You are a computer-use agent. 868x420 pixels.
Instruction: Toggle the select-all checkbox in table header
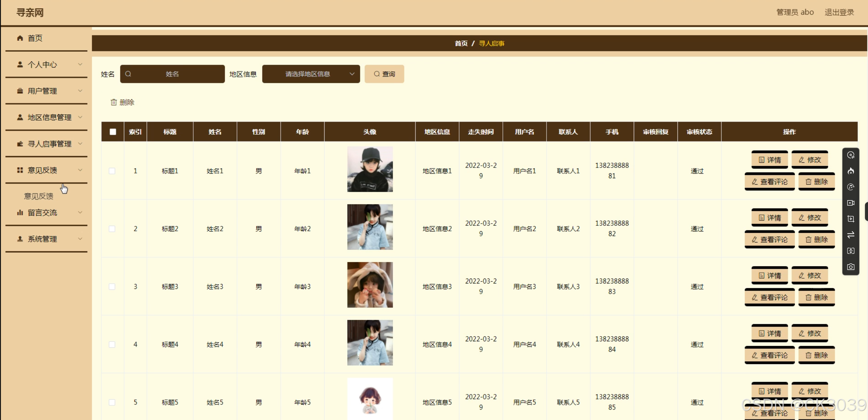[113, 132]
